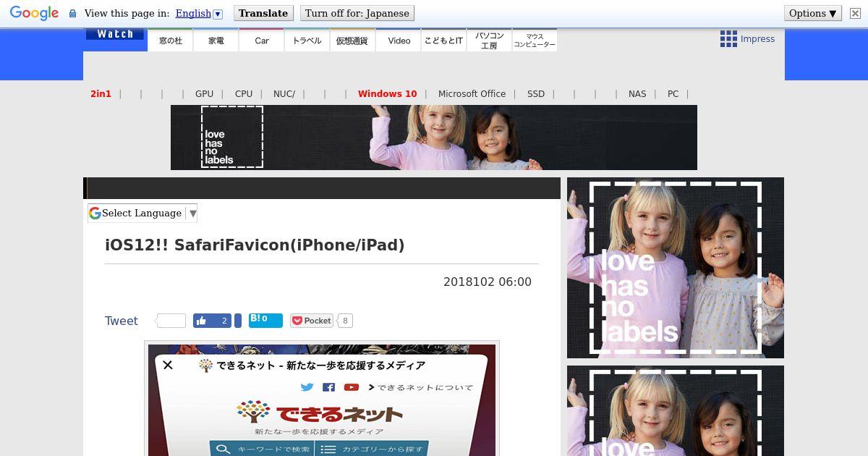Click the Watch site logo
Image resolution: width=868 pixels, height=456 pixels.
[x=115, y=34]
